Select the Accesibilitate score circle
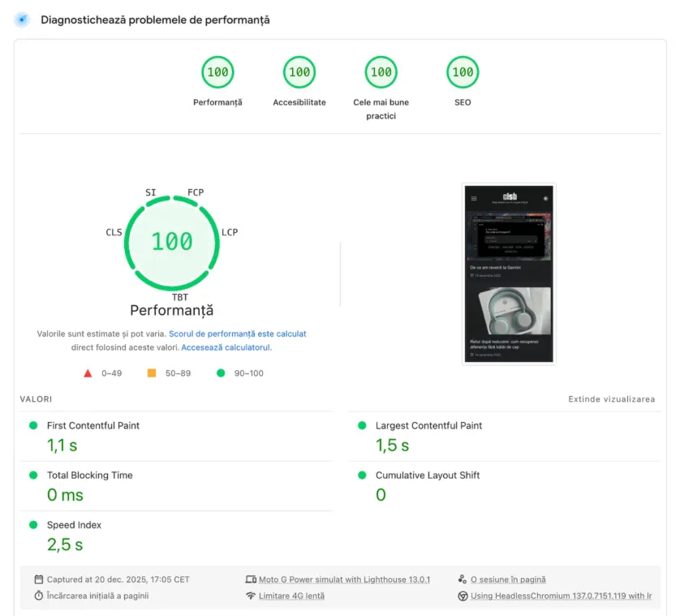 (x=299, y=71)
